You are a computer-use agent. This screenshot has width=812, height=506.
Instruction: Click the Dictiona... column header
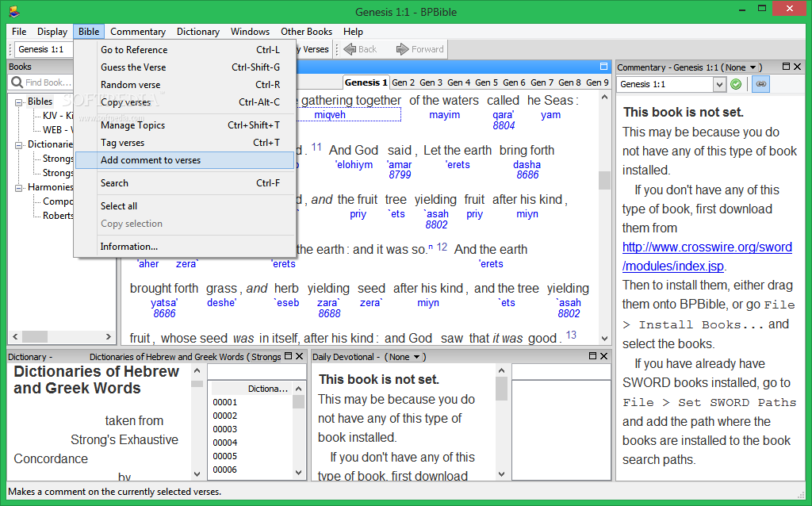pos(252,389)
